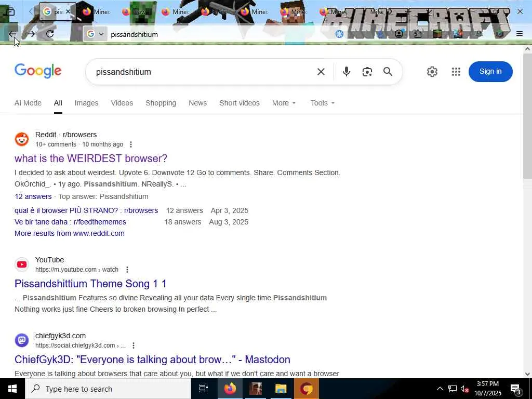Viewport: 532px width, 399px height.
Task: Open Task View on the taskbar
Action: (x=203, y=389)
